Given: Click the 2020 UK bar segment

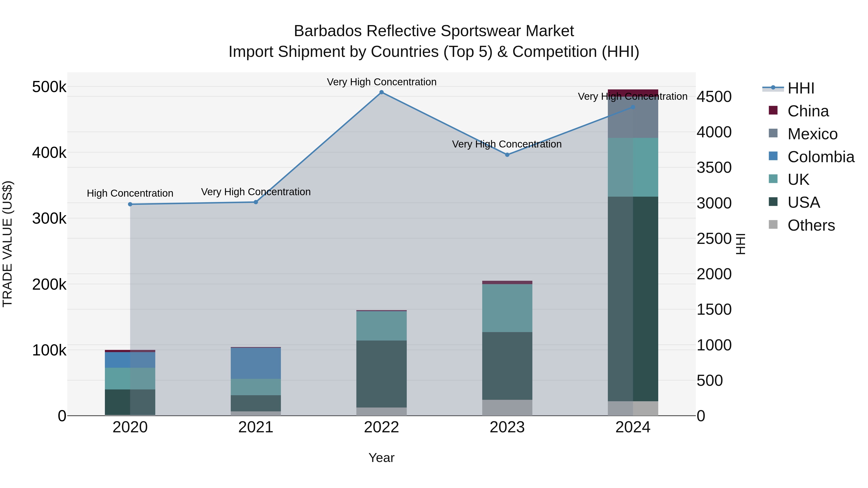Looking at the screenshot, I should [130, 379].
